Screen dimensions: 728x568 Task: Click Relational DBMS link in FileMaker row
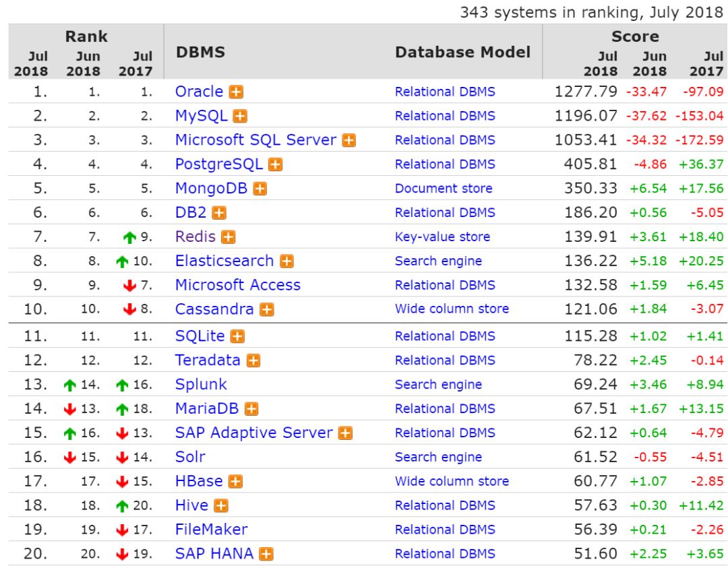(446, 530)
